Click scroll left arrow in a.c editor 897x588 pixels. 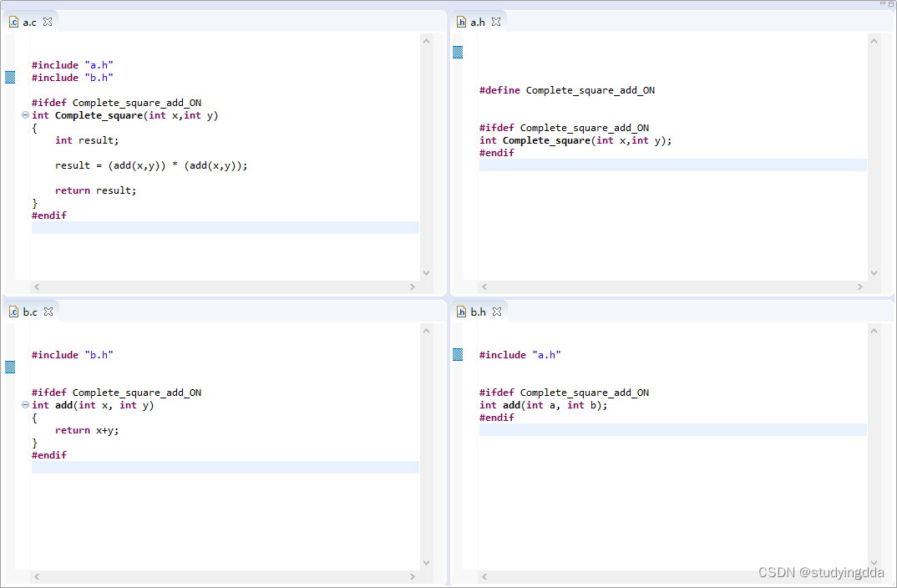click(x=37, y=287)
